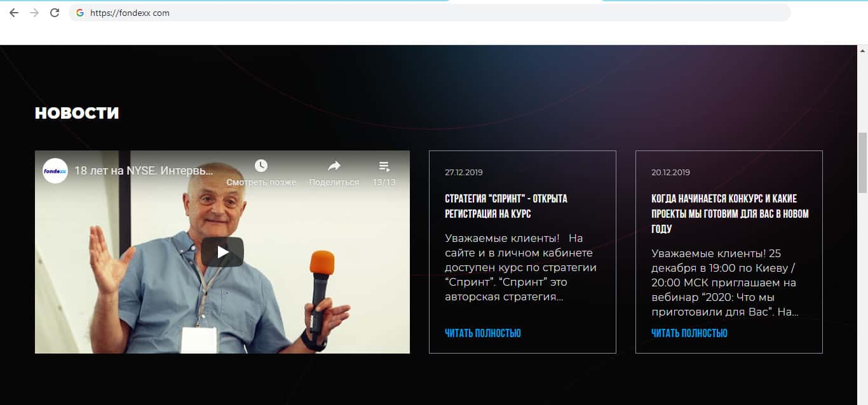Click the 25 декабря webinar excerpt text
Viewport: 868px width, 405px height.
point(725,282)
